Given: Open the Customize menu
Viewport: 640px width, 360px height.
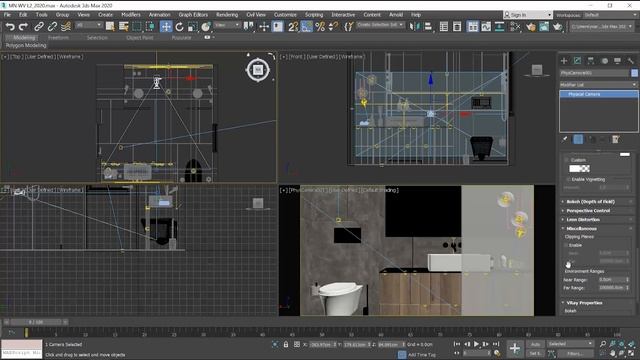Looking at the screenshot, I should pyautogui.click(x=285, y=15).
